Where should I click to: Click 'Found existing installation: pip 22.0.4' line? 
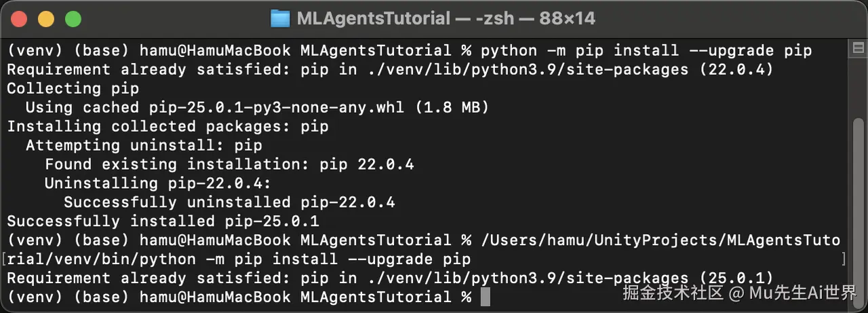(229, 164)
